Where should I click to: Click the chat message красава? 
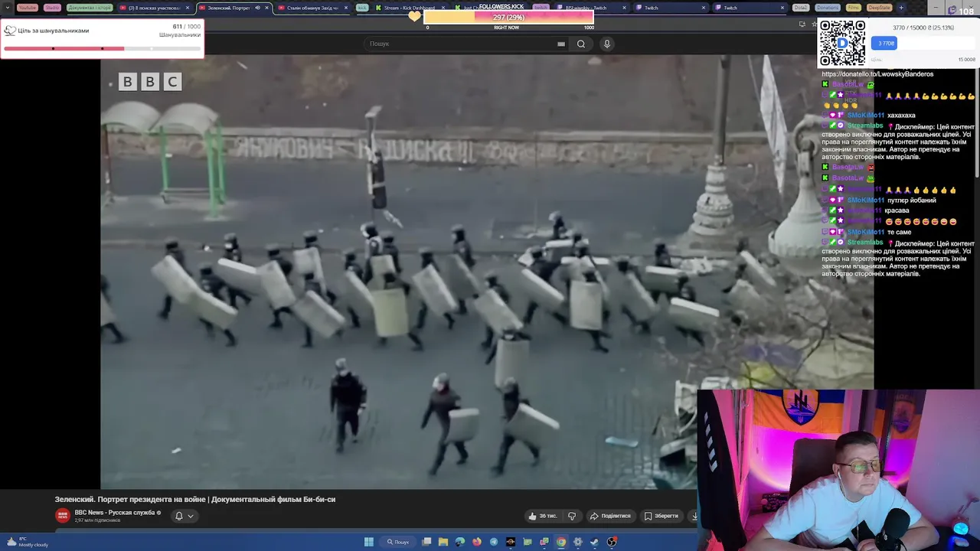(897, 210)
